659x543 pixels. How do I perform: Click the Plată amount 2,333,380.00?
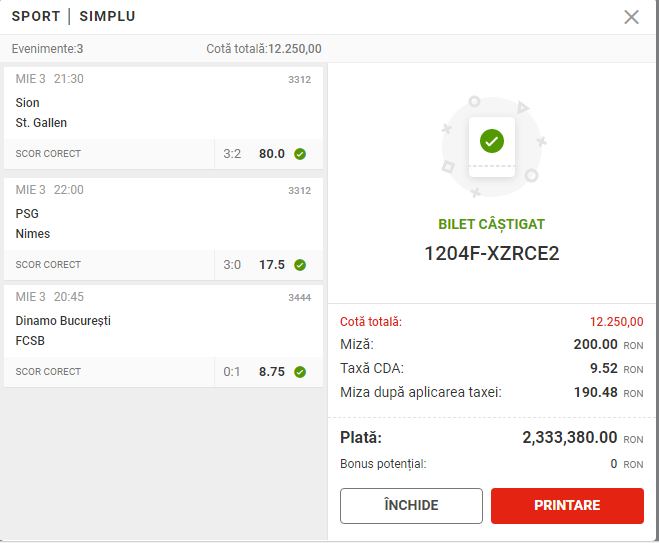(569, 437)
